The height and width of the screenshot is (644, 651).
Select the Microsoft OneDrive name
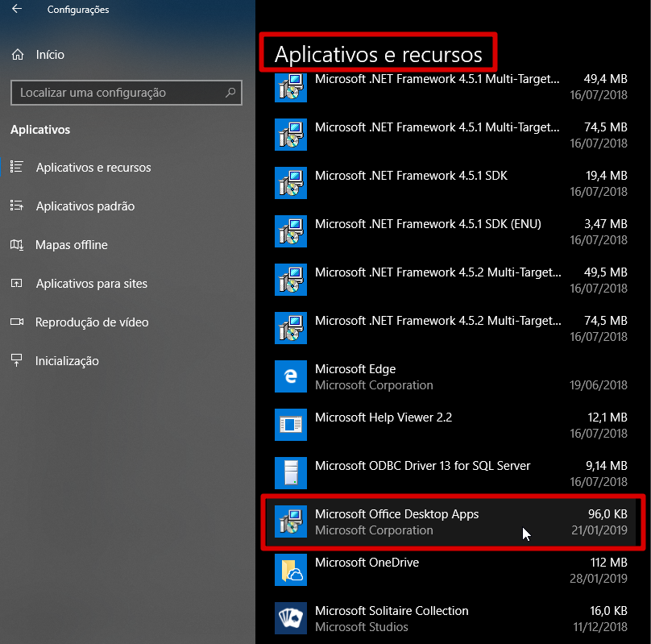coord(367,563)
